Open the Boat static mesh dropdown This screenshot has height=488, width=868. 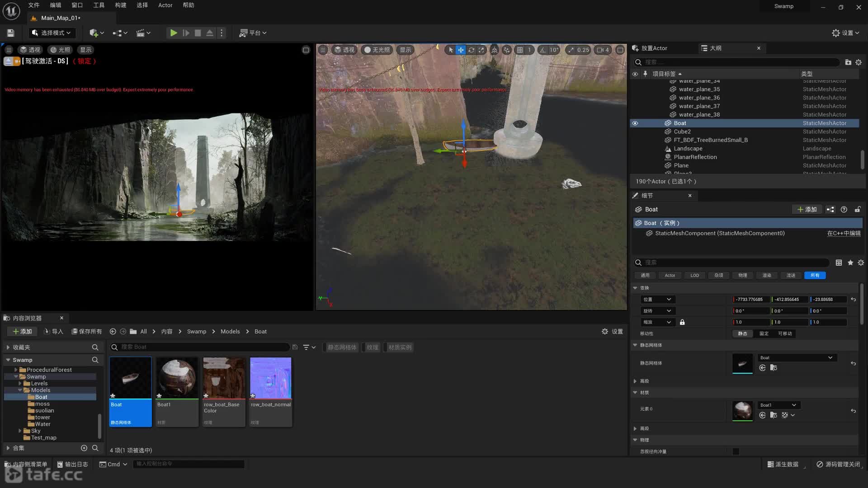(797, 357)
